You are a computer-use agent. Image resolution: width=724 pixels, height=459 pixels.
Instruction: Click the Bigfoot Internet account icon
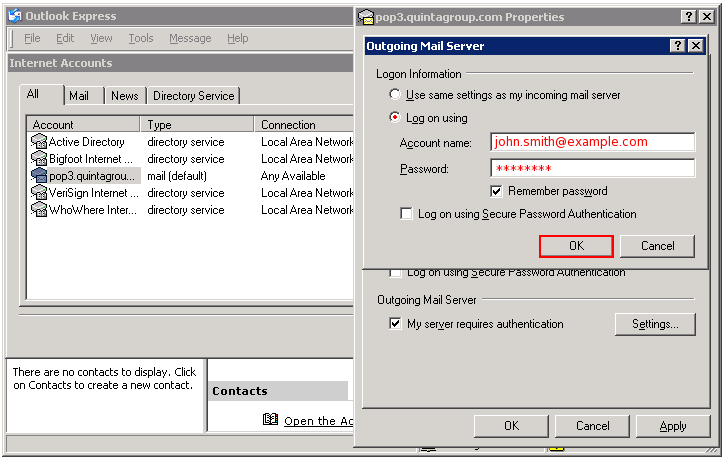click(x=39, y=159)
